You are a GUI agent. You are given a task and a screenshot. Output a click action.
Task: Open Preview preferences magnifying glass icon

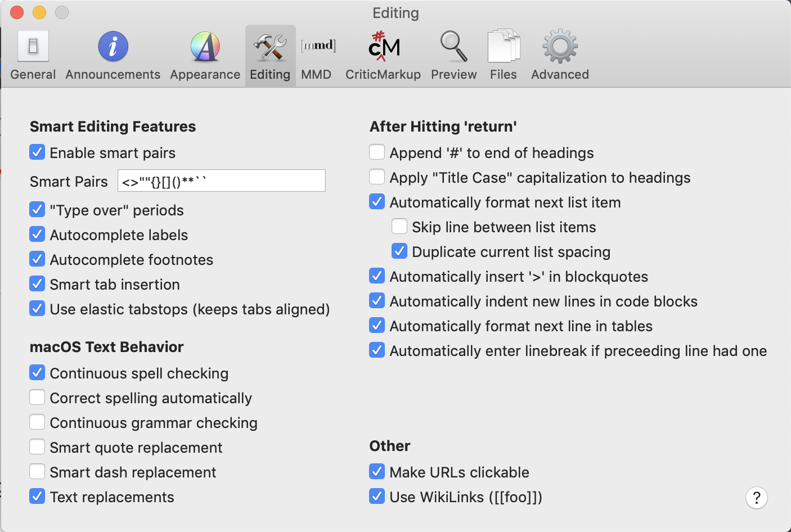[x=453, y=47]
